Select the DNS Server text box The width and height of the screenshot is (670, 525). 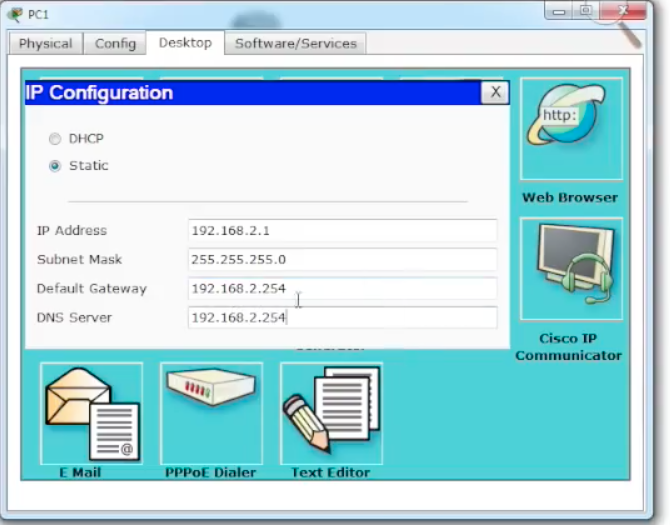pyautogui.click(x=342, y=318)
